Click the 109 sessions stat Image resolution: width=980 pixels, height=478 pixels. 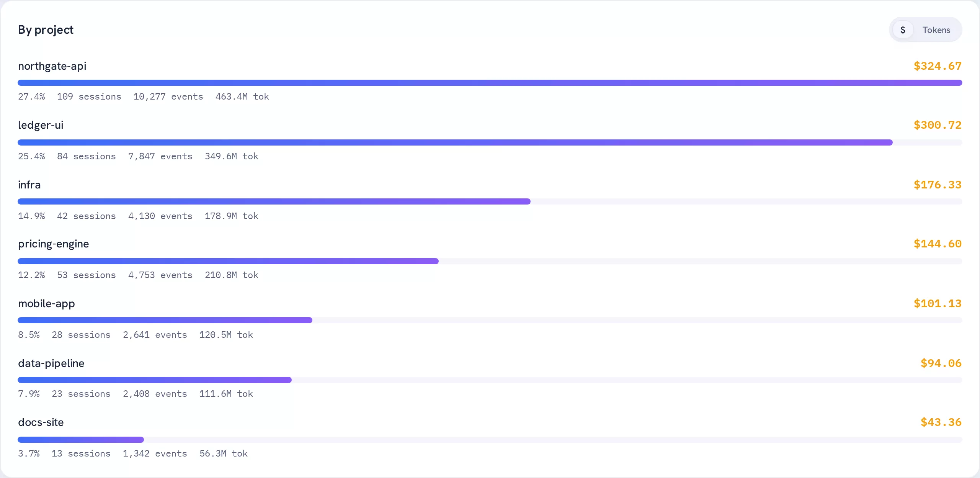coord(89,97)
